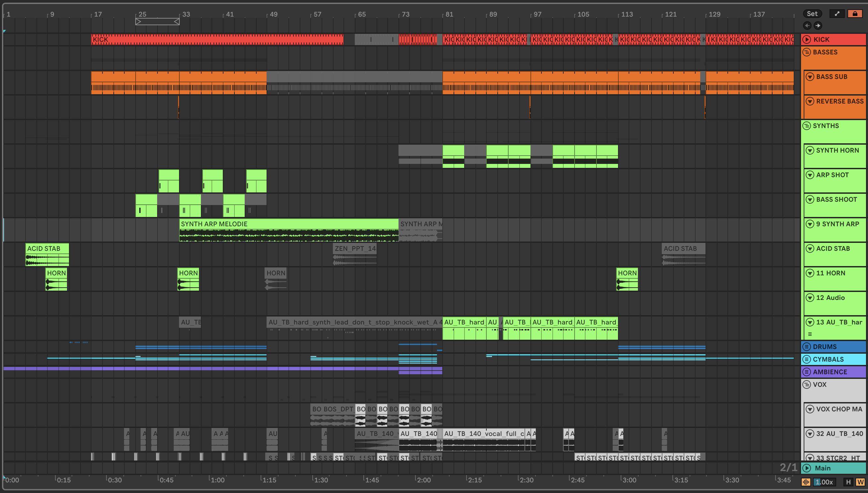Jump to previous locator with left arrow

pos(807,26)
